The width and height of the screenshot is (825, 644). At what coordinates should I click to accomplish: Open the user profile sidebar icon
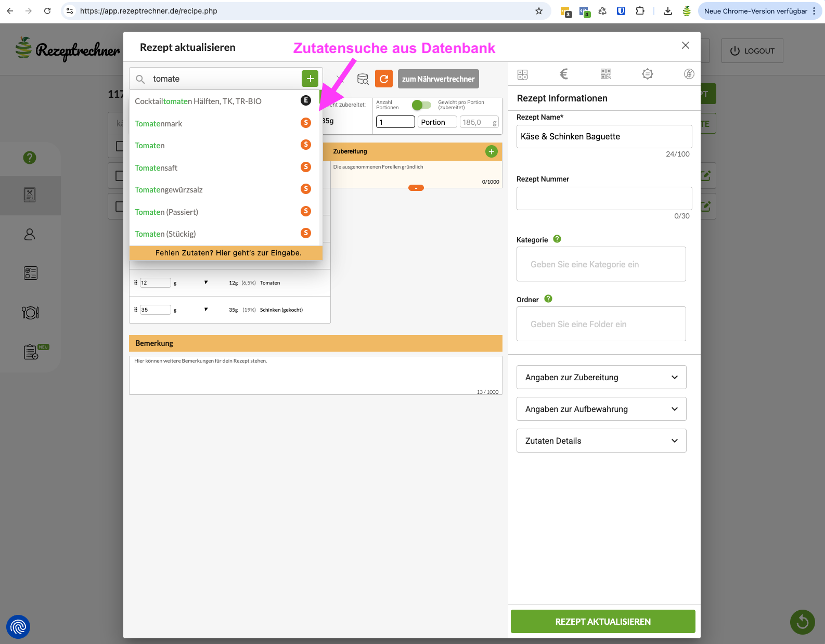pyautogui.click(x=30, y=235)
